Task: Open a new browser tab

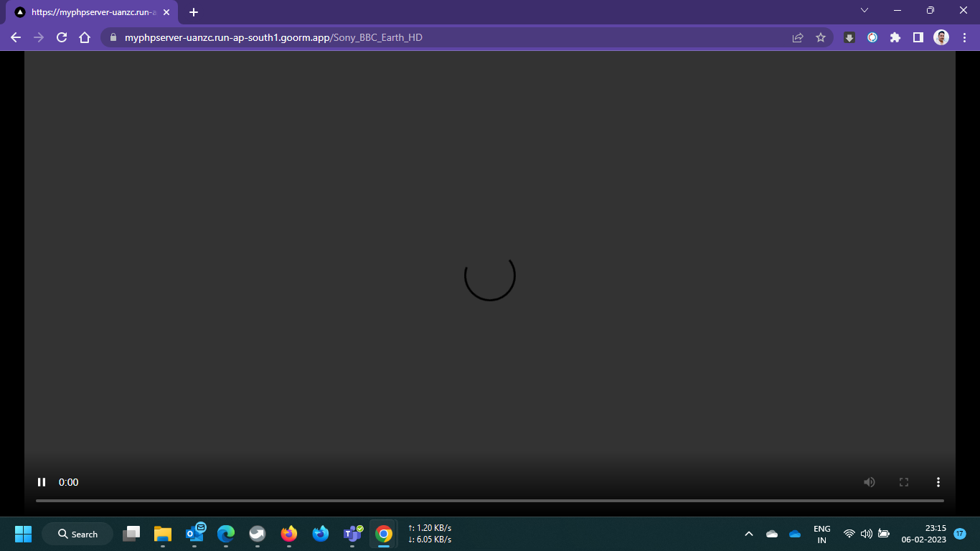Action: 194,12
